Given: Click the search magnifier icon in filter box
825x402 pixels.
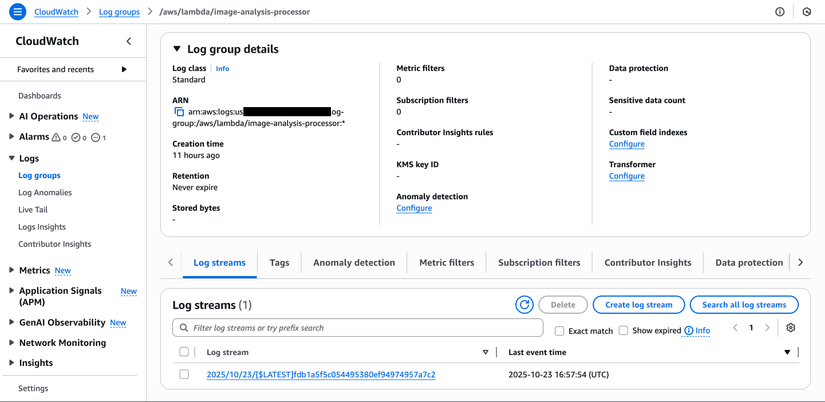Looking at the screenshot, I should 184,328.
